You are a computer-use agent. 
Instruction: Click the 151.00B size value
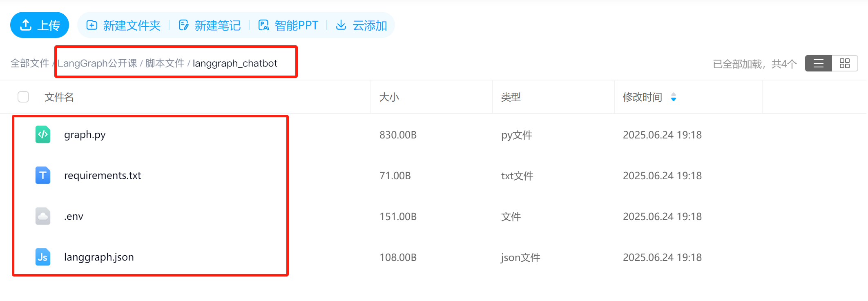point(398,216)
